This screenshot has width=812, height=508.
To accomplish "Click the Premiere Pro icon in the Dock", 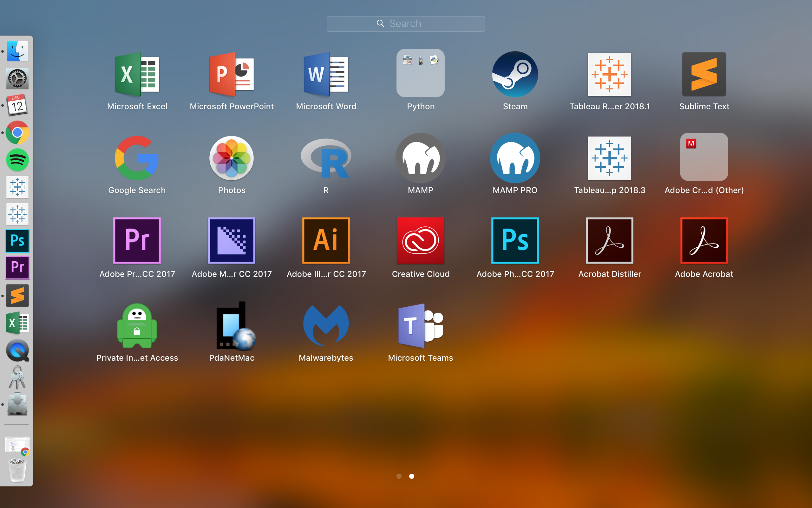I will (x=17, y=268).
